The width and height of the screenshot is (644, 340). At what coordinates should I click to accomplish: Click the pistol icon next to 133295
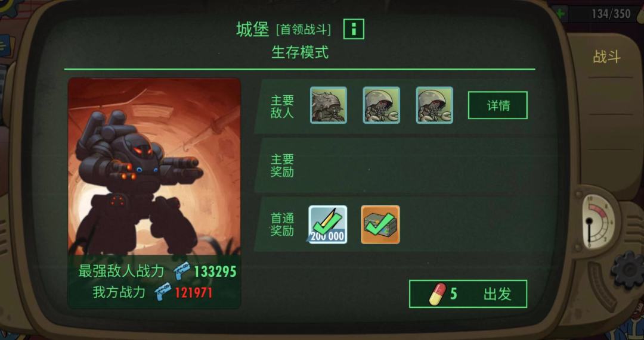tap(181, 271)
